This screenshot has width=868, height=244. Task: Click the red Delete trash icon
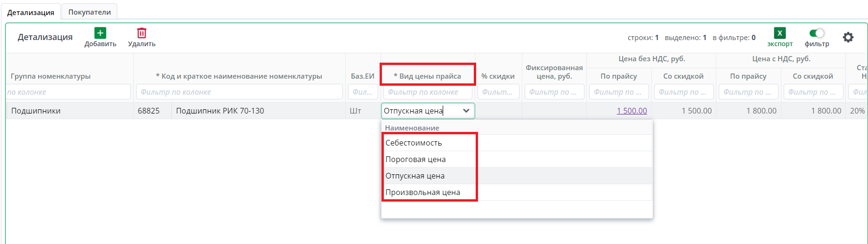pyautogui.click(x=141, y=33)
